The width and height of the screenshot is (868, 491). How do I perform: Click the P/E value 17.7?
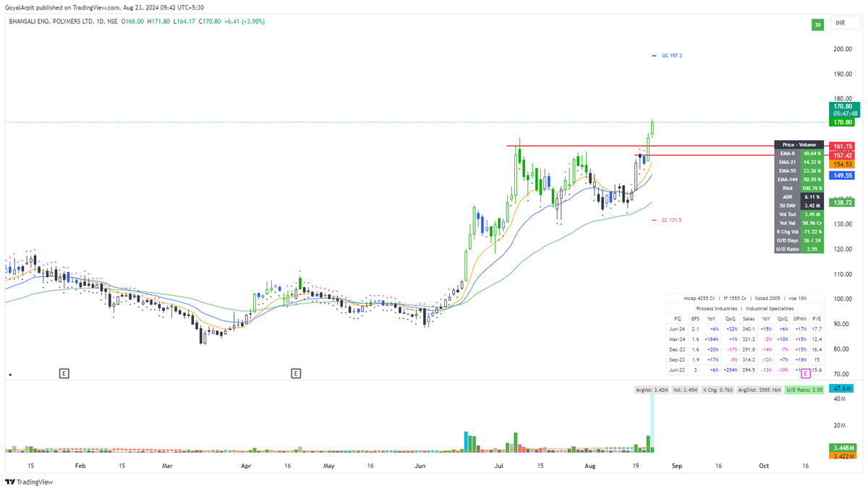pyautogui.click(x=817, y=328)
